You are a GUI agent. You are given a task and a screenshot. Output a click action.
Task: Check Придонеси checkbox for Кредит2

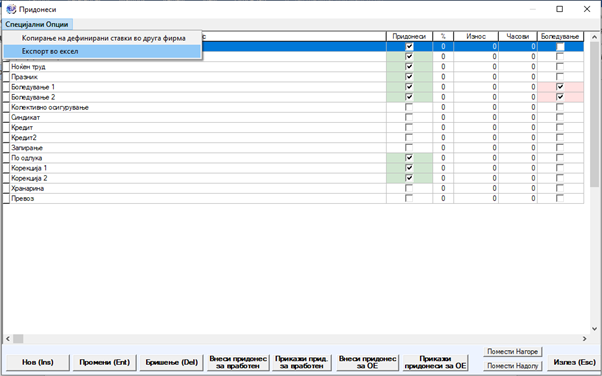pos(409,137)
